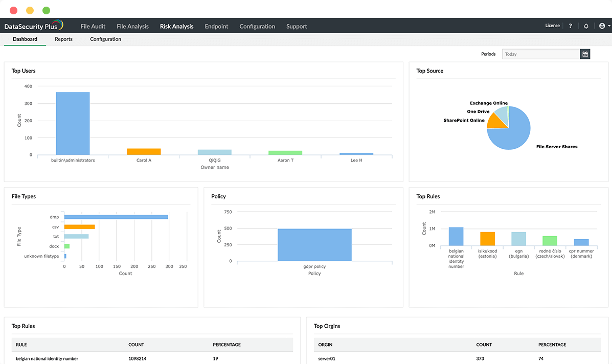Click the Top Users panel title

pyautogui.click(x=24, y=71)
